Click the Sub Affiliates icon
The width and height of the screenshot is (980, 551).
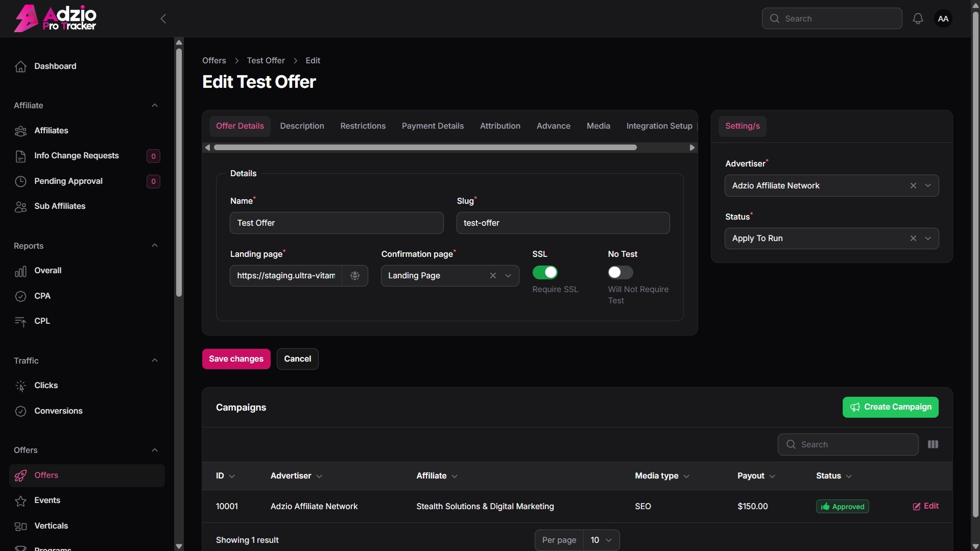(x=20, y=206)
